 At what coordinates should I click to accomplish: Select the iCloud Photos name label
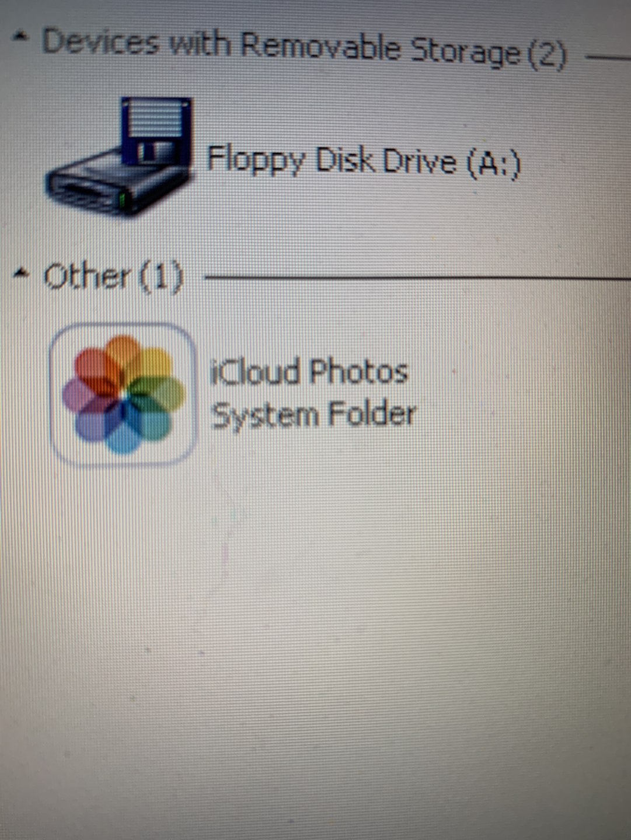tap(308, 371)
